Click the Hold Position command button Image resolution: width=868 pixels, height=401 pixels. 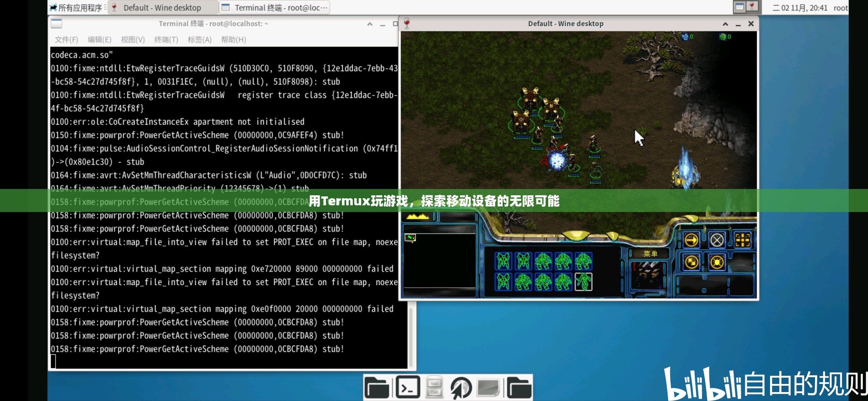717,262
